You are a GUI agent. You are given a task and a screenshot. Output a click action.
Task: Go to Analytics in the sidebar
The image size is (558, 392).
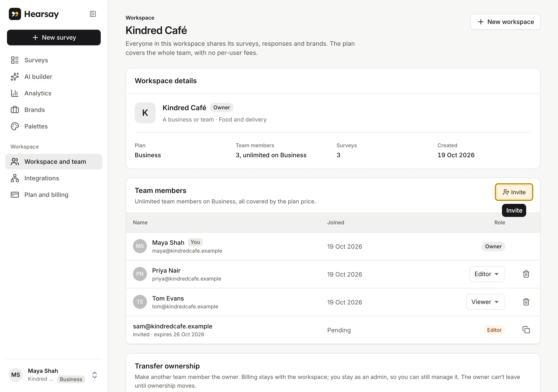click(54, 93)
